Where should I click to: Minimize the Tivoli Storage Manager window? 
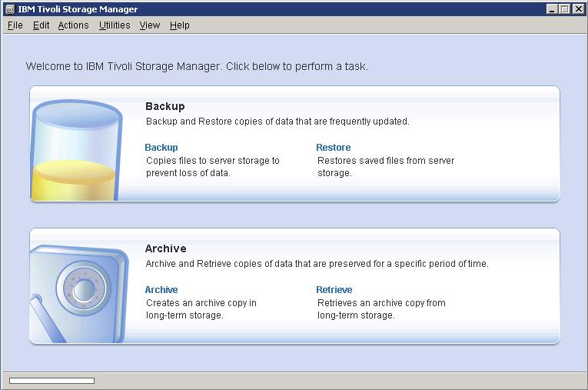pos(551,9)
